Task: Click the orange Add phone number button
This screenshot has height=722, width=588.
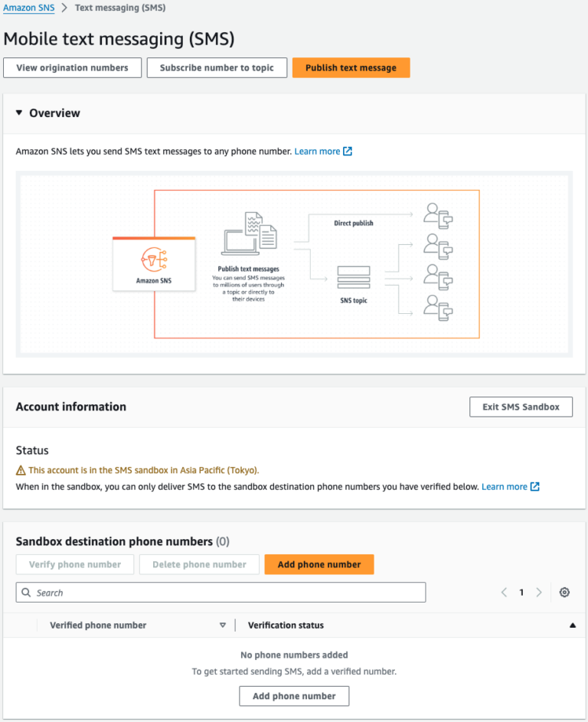Action: click(318, 564)
